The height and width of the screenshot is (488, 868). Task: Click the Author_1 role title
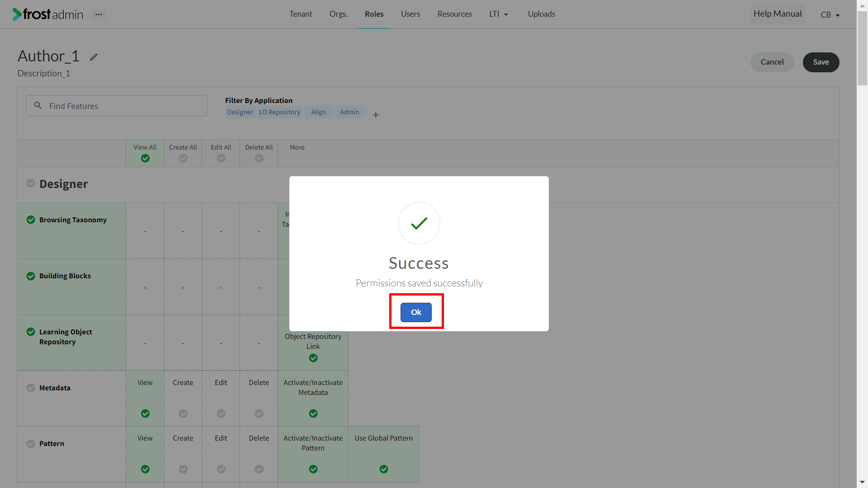click(x=48, y=56)
